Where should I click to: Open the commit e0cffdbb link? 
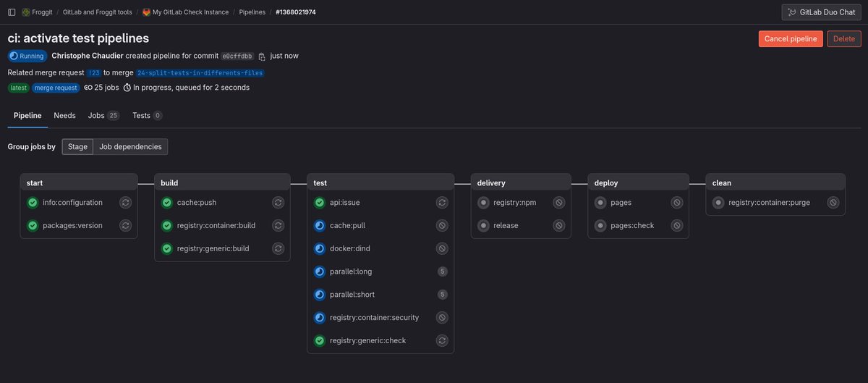pos(237,56)
